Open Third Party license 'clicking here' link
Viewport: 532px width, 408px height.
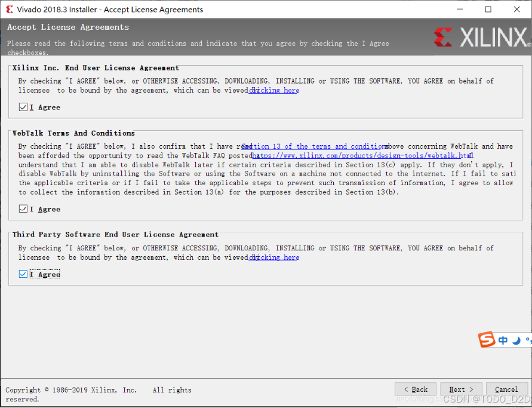(x=274, y=257)
